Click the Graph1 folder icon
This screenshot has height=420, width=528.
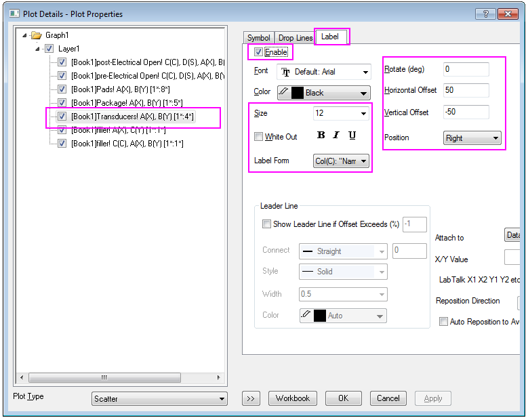click(x=37, y=35)
